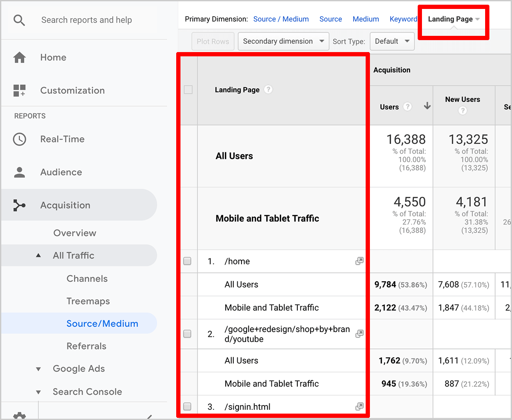
Task: Click the Landing Page help question icon
Action: [x=268, y=90]
